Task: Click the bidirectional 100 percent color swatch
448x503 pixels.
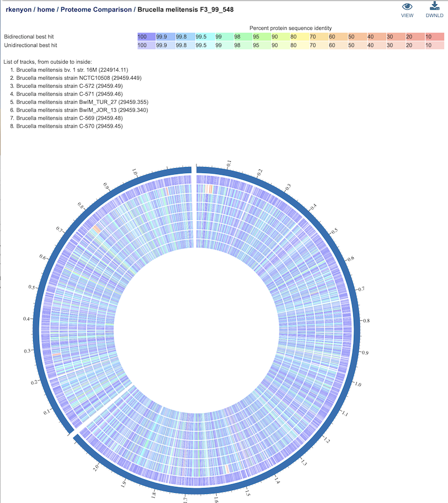Action: (147, 36)
